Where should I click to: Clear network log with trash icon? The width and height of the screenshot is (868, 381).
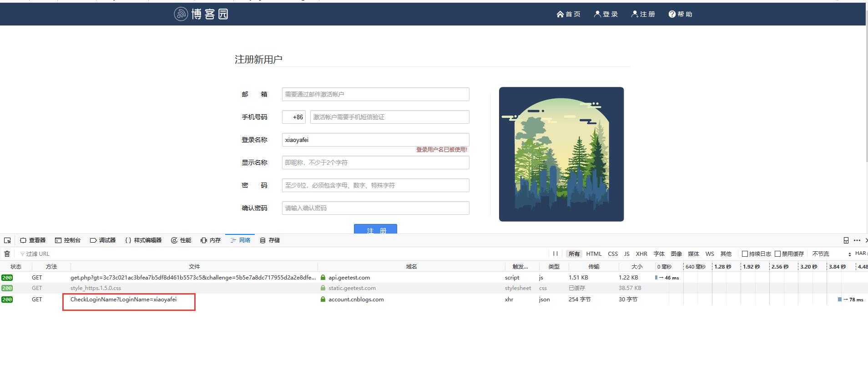[x=7, y=254]
